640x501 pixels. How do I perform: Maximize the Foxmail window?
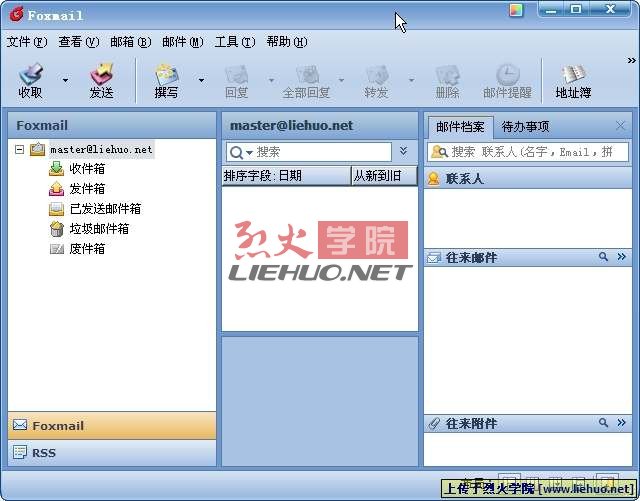(576, 10)
